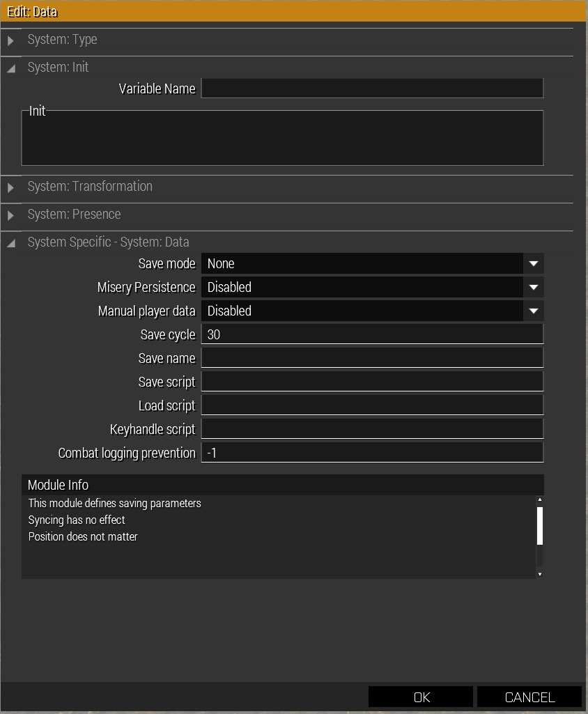Click Module Info scrollbar down arrow

(539, 574)
